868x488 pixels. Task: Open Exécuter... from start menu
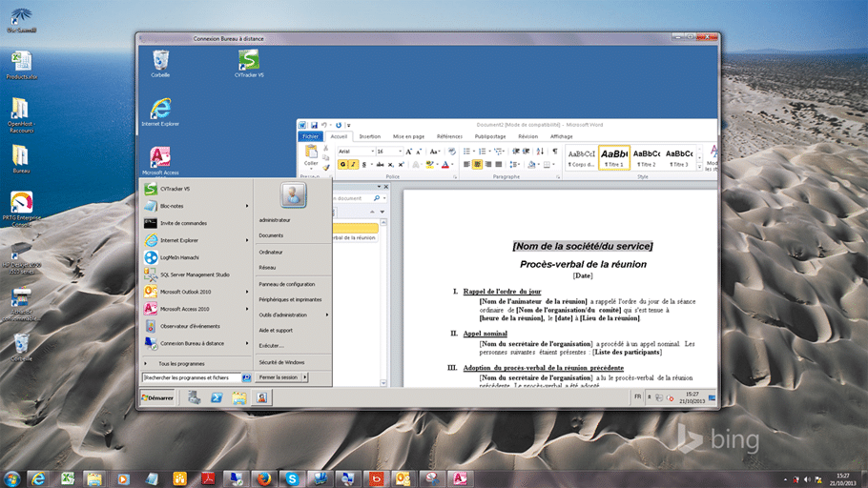[x=271, y=345]
